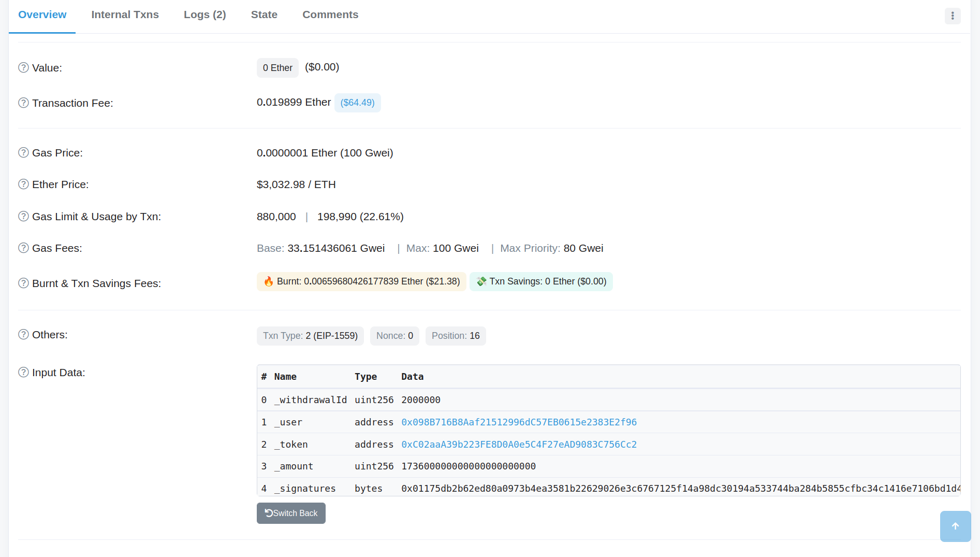Open the Comments tab
This screenshot has width=980, height=557.
tap(330, 15)
